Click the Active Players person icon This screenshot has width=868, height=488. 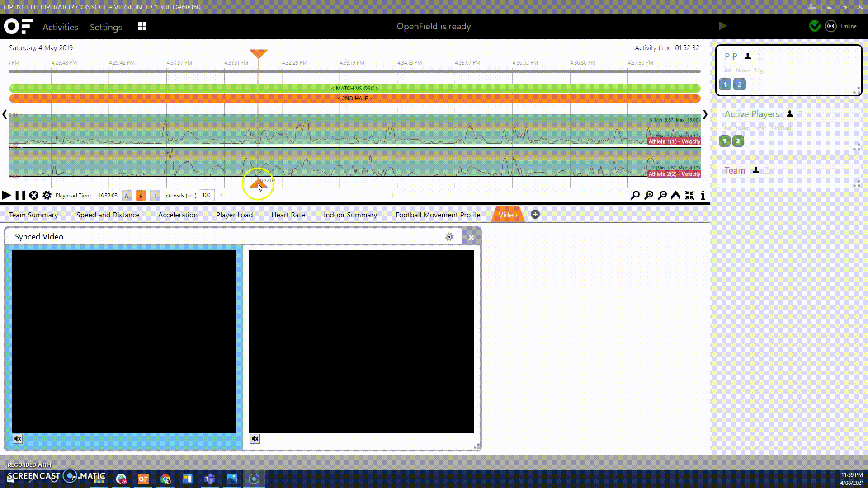(x=790, y=114)
